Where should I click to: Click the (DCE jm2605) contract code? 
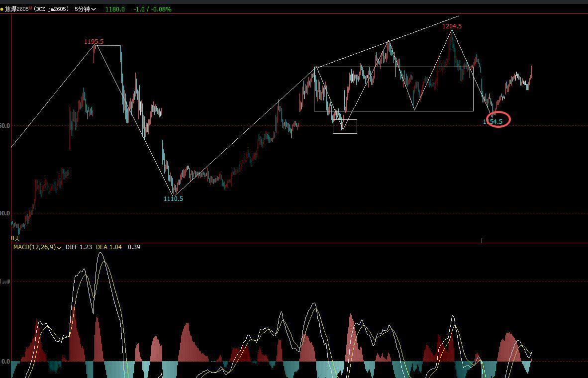[x=51, y=9]
